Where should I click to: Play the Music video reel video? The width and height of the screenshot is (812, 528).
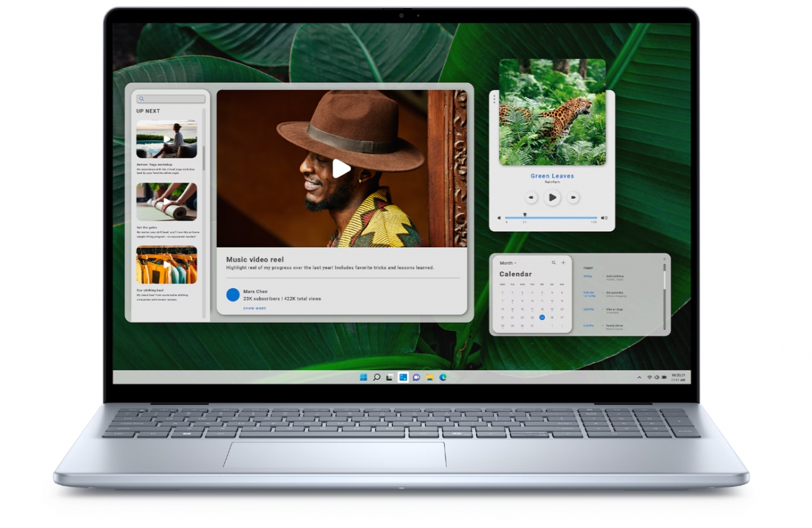[x=341, y=169]
